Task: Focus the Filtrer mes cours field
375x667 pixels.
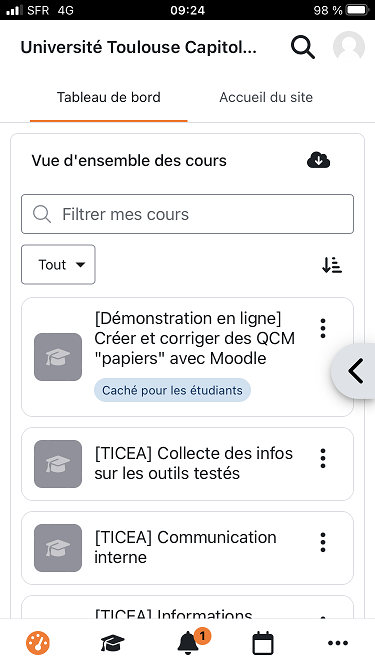Action: [x=188, y=214]
